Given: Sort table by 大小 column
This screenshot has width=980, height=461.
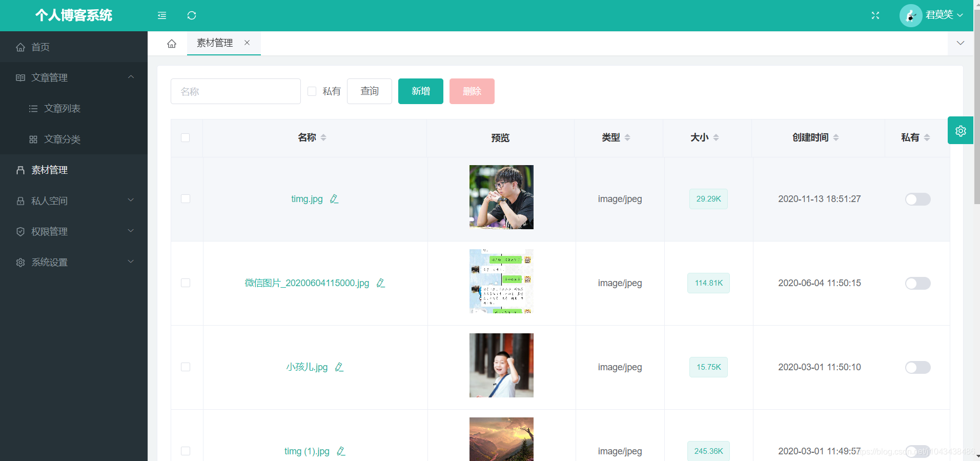Looking at the screenshot, I should click(x=716, y=137).
